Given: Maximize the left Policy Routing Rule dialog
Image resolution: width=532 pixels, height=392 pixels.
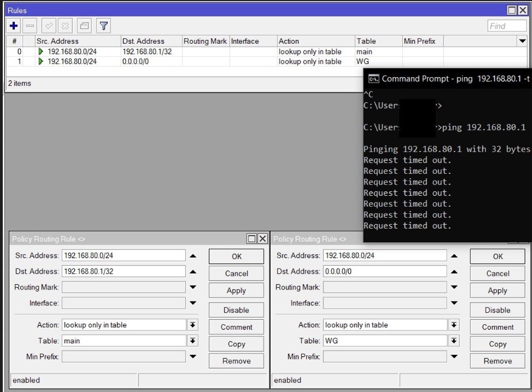Looking at the screenshot, I should tap(252, 238).
